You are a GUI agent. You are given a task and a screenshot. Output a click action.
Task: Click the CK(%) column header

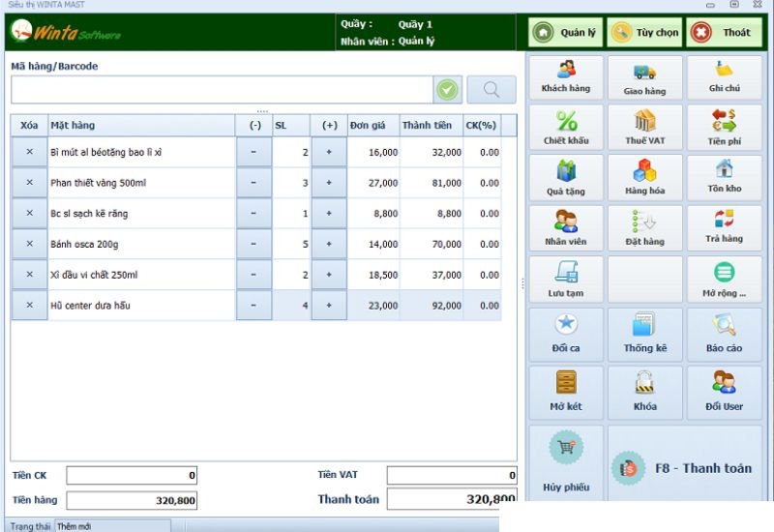pos(482,126)
